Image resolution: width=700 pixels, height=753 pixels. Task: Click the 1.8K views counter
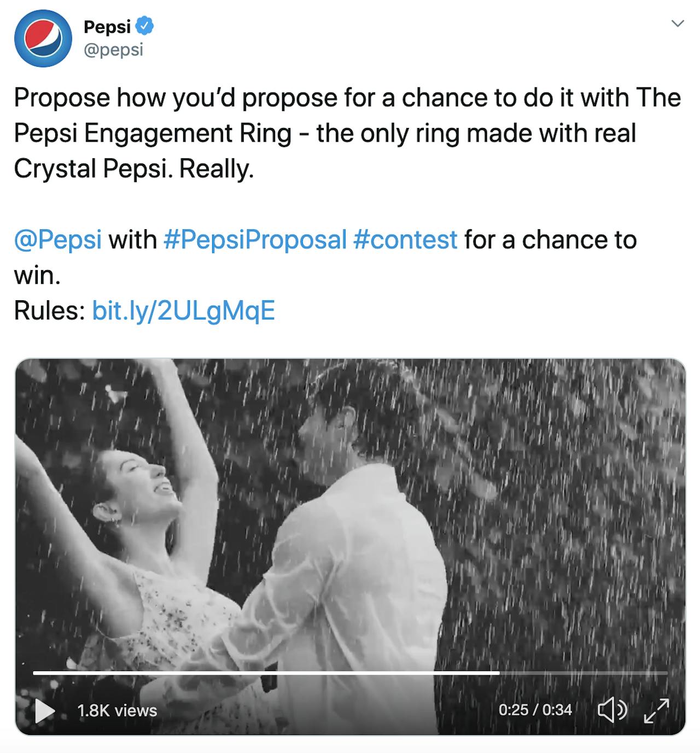[x=117, y=710]
